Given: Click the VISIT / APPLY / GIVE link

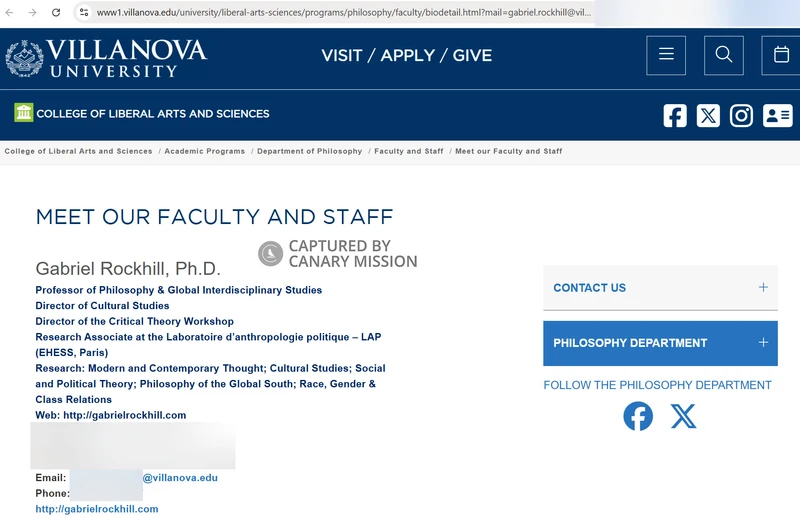Looking at the screenshot, I should [x=406, y=55].
